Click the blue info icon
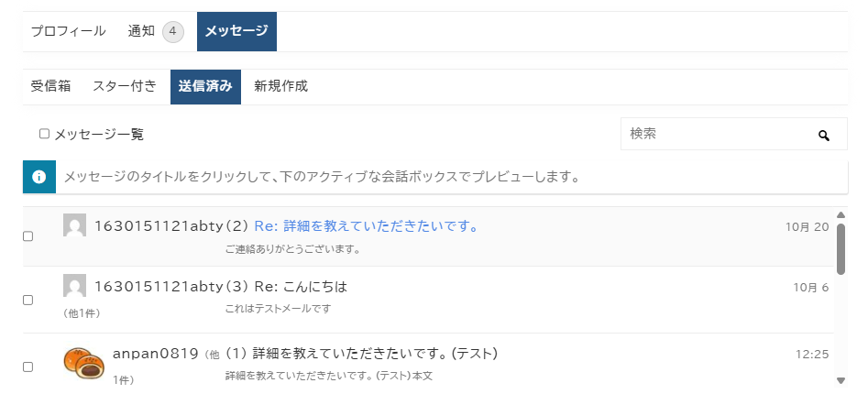868x394 pixels. [39, 177]
